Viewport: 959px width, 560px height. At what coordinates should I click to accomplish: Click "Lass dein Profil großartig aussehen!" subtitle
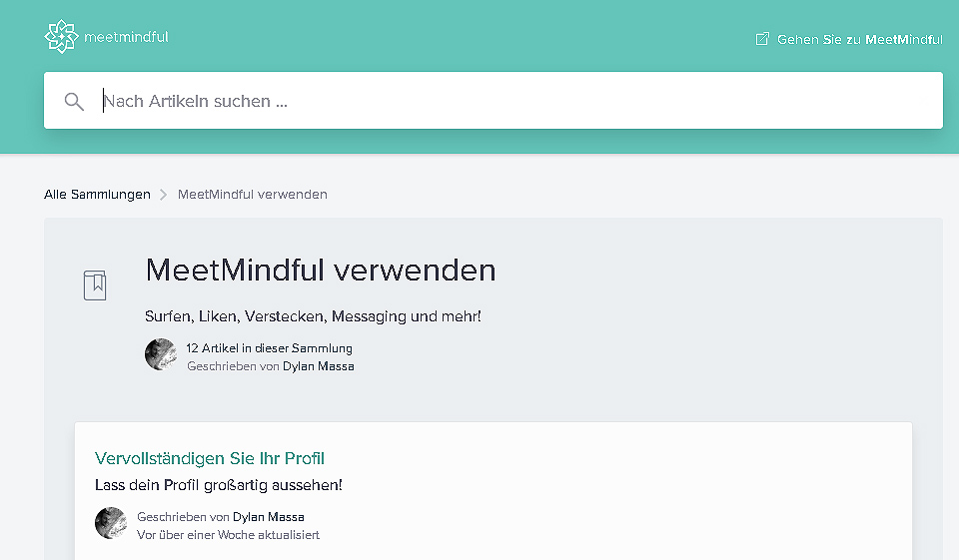[x=219, y=485]
